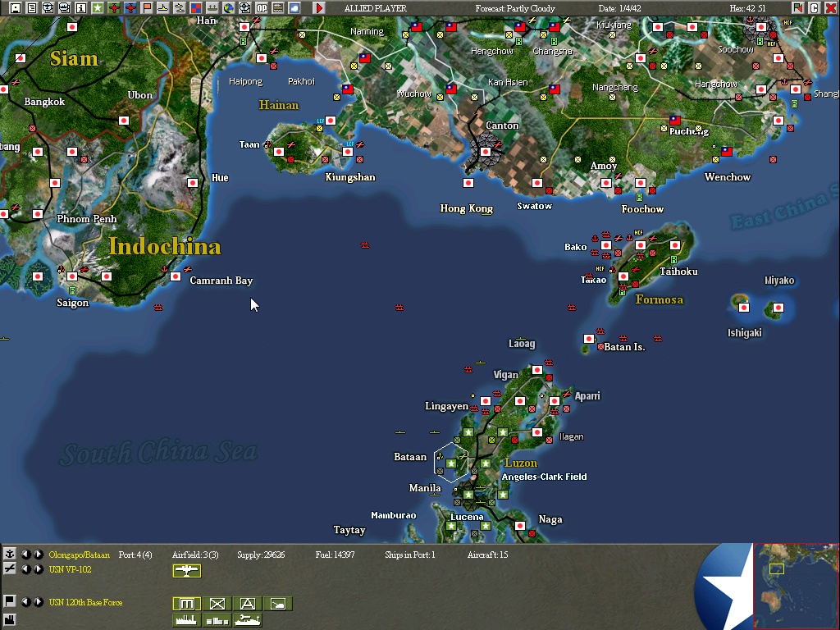This screenshot has width=840, height=630.
Task: Select the Canton base marker
Action: click(x=486, y=152)
